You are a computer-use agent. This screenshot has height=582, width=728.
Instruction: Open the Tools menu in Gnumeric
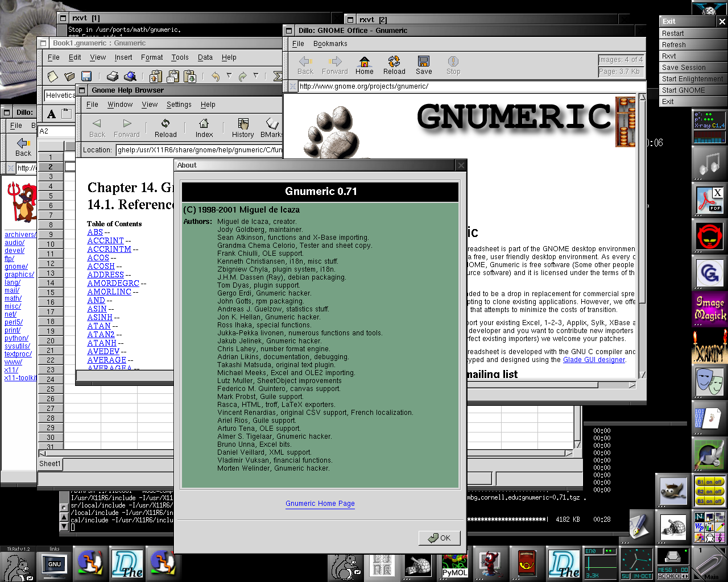coord(180,57)
